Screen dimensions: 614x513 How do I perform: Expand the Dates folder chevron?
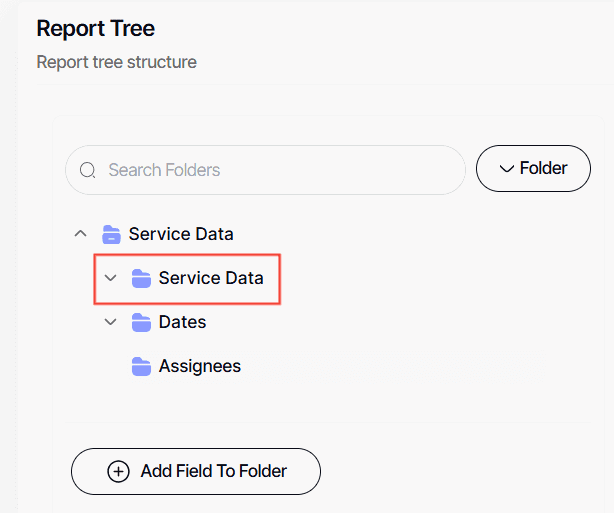111,322
